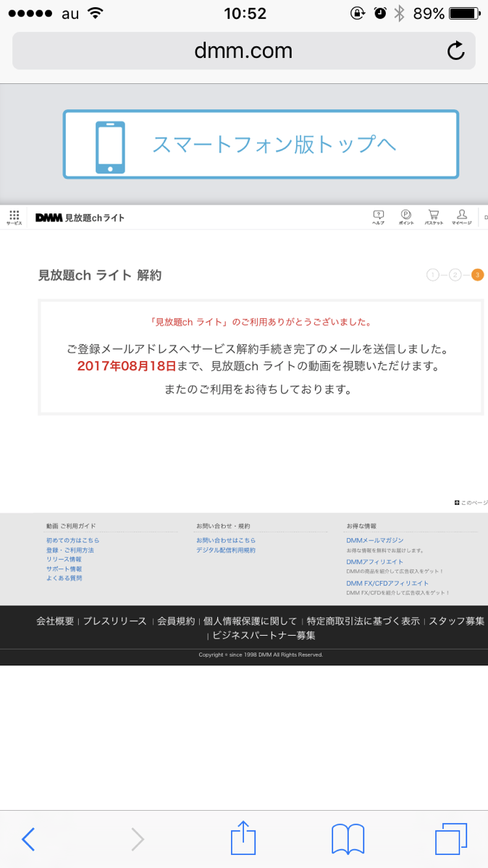The image size is (488, 868).
Task: Open 会社概要 footer link
Action: pyautogui.click(x=55, y=621)
